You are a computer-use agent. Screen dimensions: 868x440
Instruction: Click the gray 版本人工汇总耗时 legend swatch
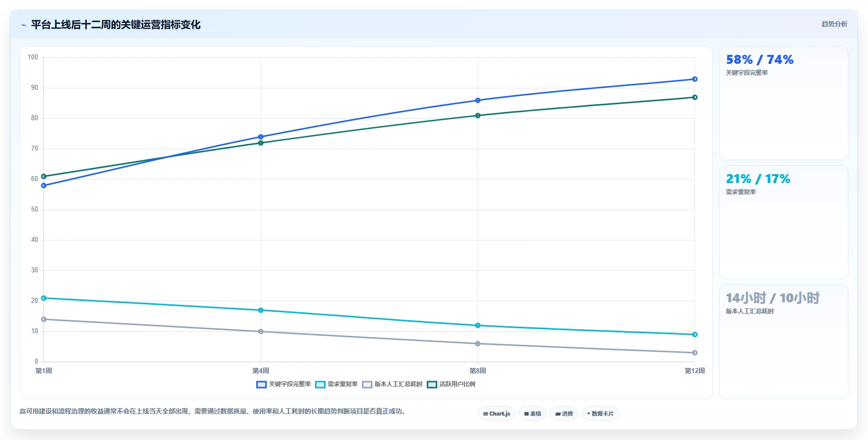point(367,384)
